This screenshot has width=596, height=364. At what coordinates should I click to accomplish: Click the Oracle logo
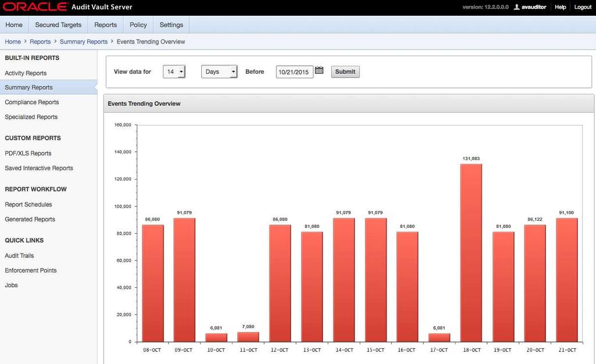pos(35,6)
